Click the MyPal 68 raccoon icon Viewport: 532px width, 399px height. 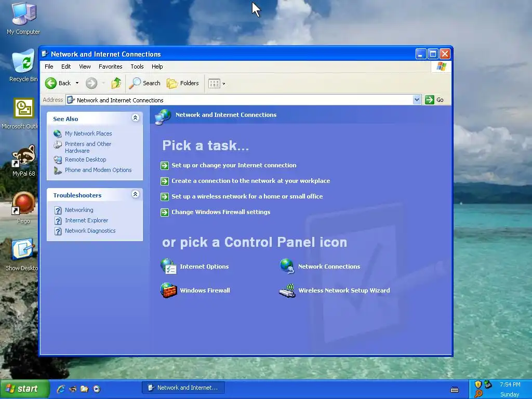23,156
